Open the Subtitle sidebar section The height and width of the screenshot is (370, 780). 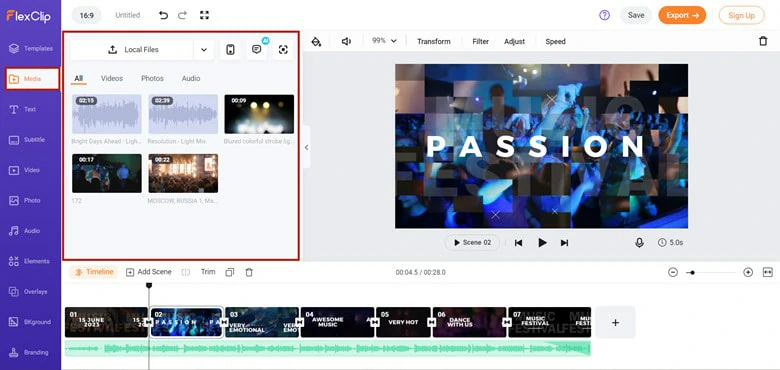coord(27,140)
